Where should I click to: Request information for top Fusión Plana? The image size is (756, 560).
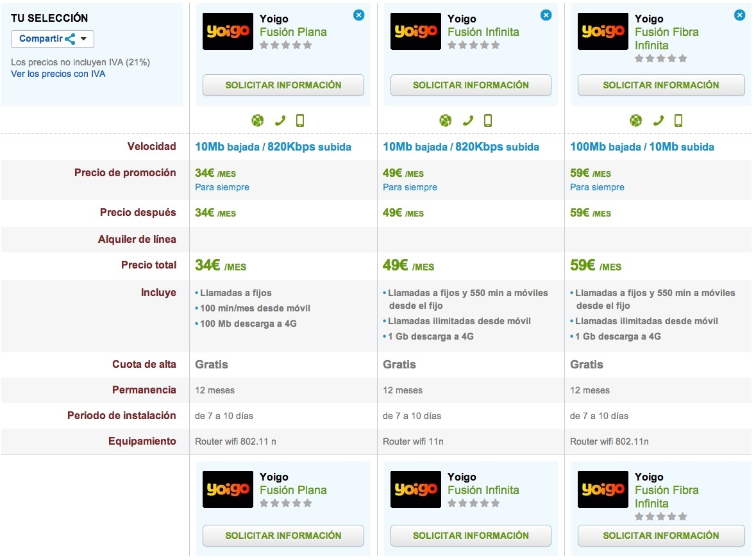[x=283, y=85]
